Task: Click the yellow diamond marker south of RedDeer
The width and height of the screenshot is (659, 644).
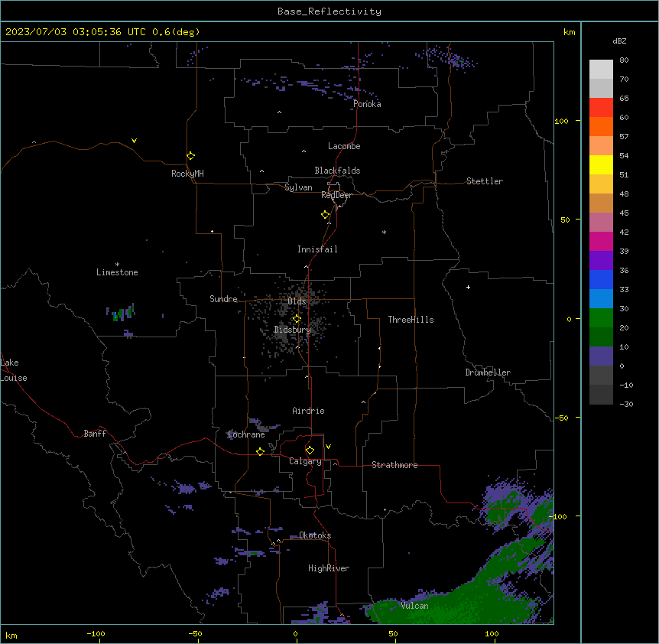Action: pos(326,215)
